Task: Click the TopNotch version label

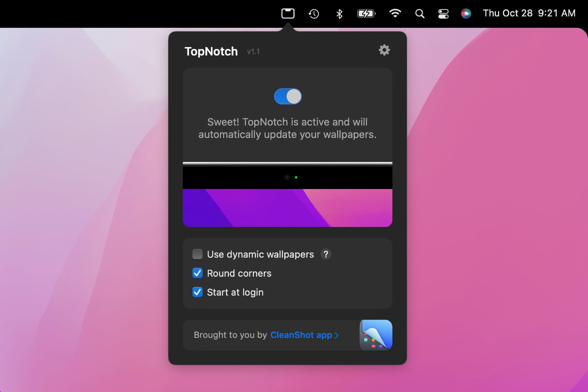Action: tap(253, 51)
